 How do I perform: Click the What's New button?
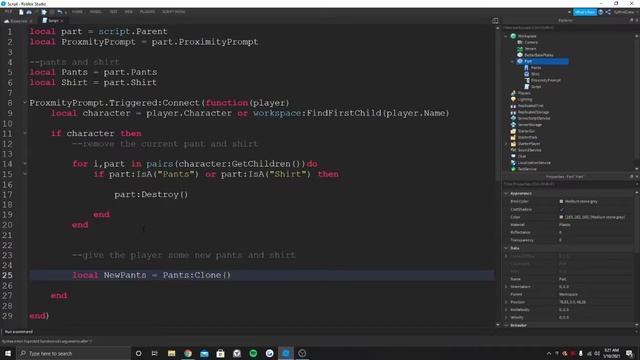coord(584,12)
